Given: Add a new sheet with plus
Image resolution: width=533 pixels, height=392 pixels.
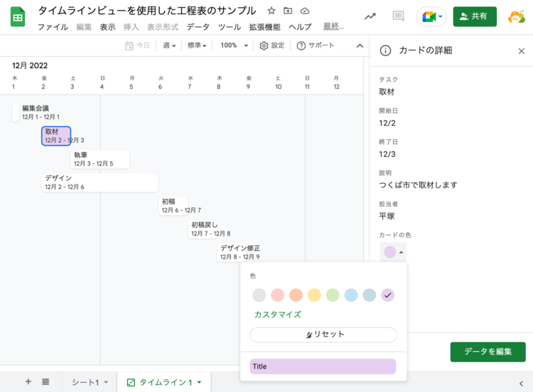Looking at the screenshot, I should tap(28, 382).
